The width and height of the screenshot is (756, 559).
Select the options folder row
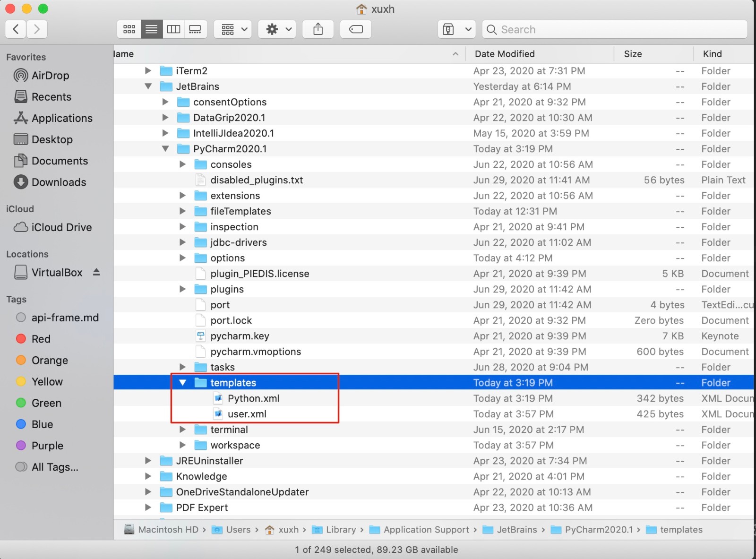[x=434, y=258]
